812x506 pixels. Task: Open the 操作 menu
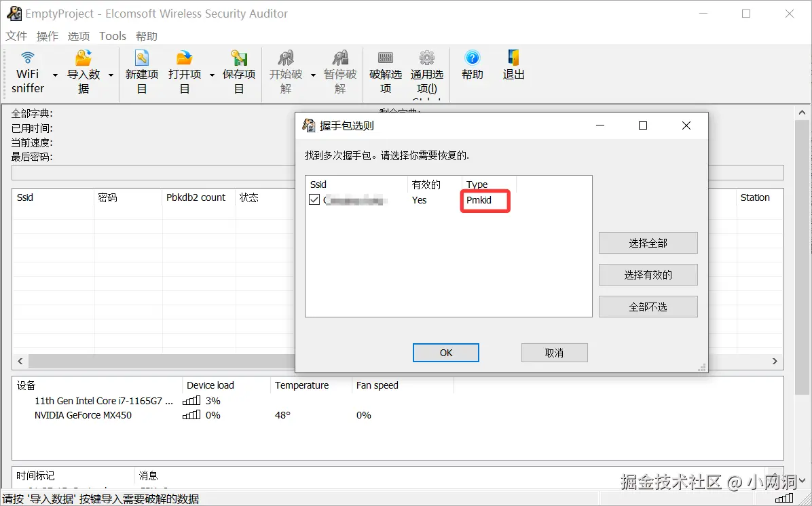point(47,36)
